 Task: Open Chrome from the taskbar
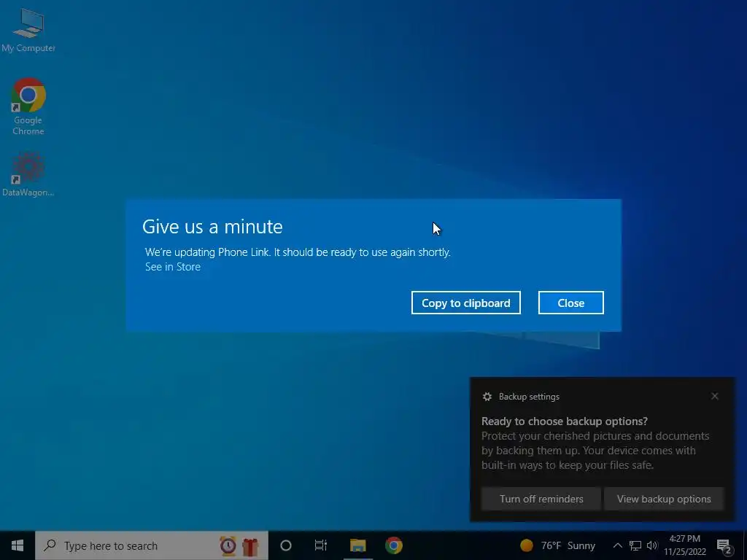tap(394, 545)
